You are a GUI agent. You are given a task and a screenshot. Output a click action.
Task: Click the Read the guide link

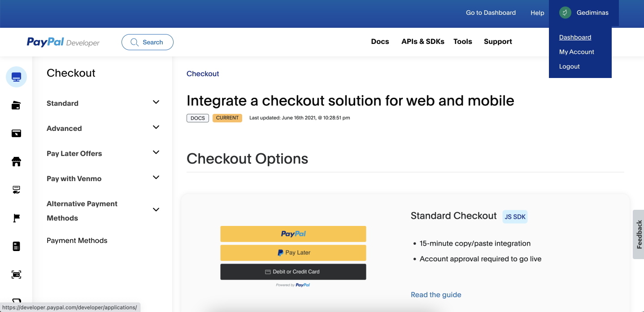point(436,295)
